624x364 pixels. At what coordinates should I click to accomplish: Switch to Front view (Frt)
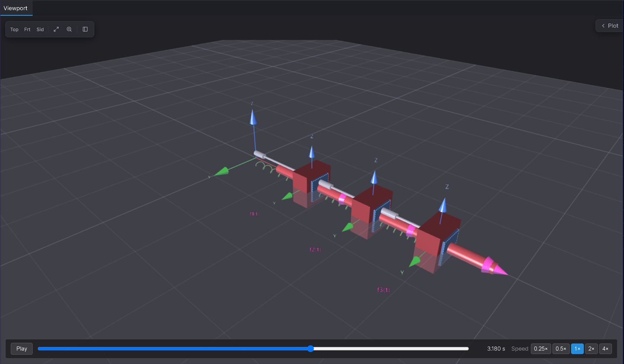coord(27,29)
